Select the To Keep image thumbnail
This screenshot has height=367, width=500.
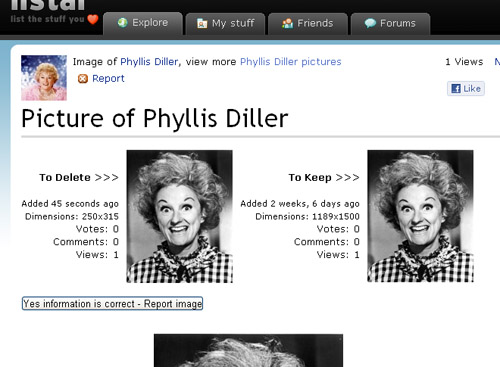click(x=420, y=216)
